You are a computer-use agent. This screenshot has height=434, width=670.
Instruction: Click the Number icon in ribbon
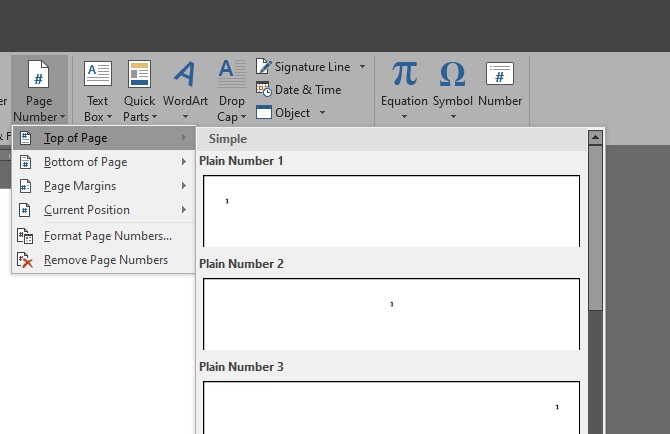pos(500,76)
